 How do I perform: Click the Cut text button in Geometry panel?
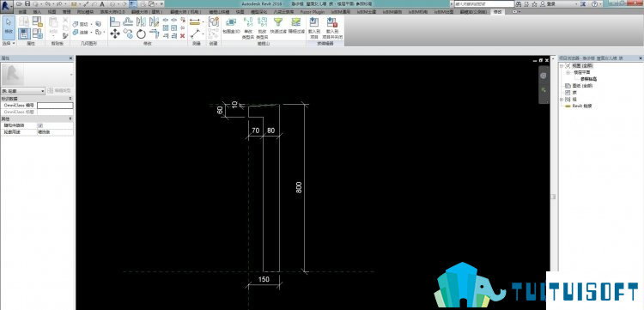(x=83, y=25)
